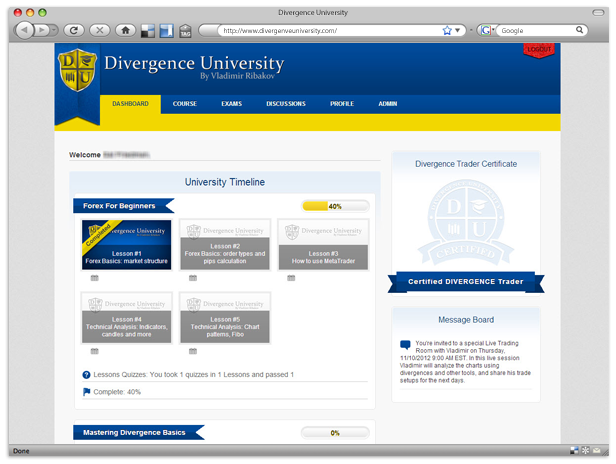
Task: Click the small icon under Lesson #1
Action: (94, 278)
